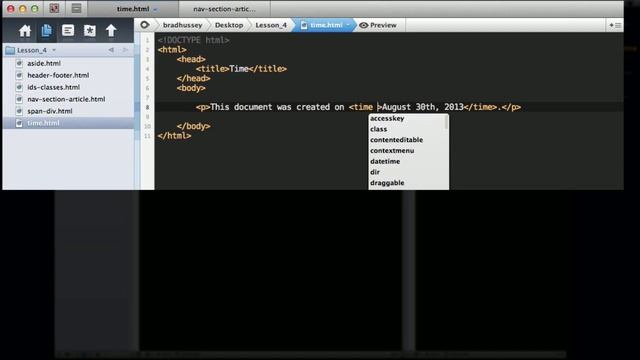Open the text snippets sidebar icon
This screenshot has width=640, height=360.
68,31
